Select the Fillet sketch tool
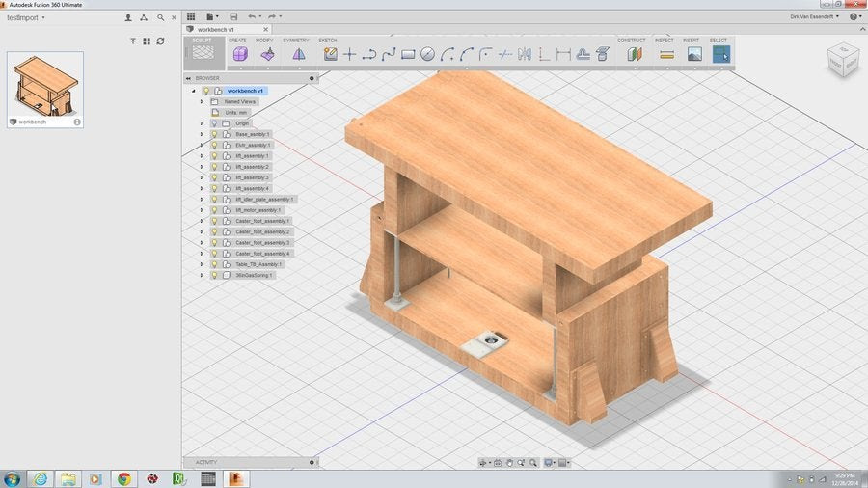 pyautogui.click(x=485, y=54)
